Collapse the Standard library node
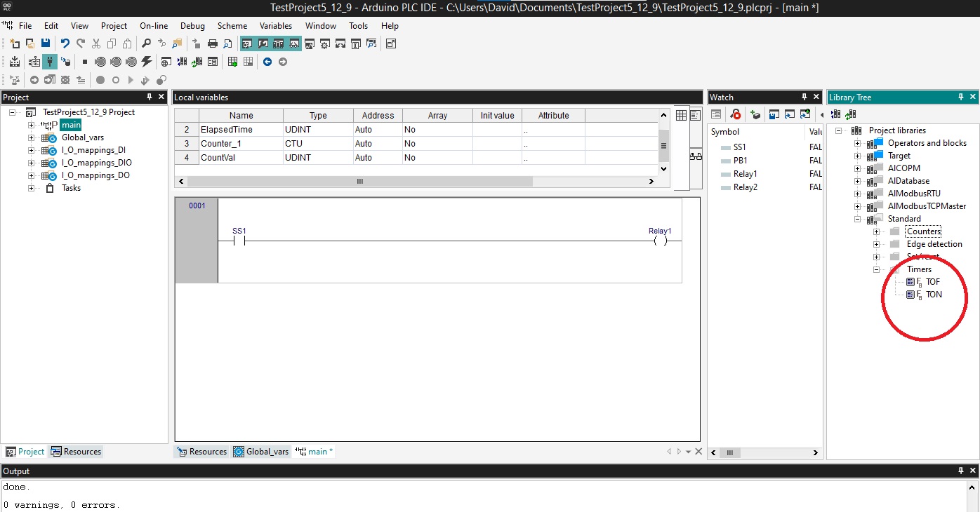 pos(857,219)
